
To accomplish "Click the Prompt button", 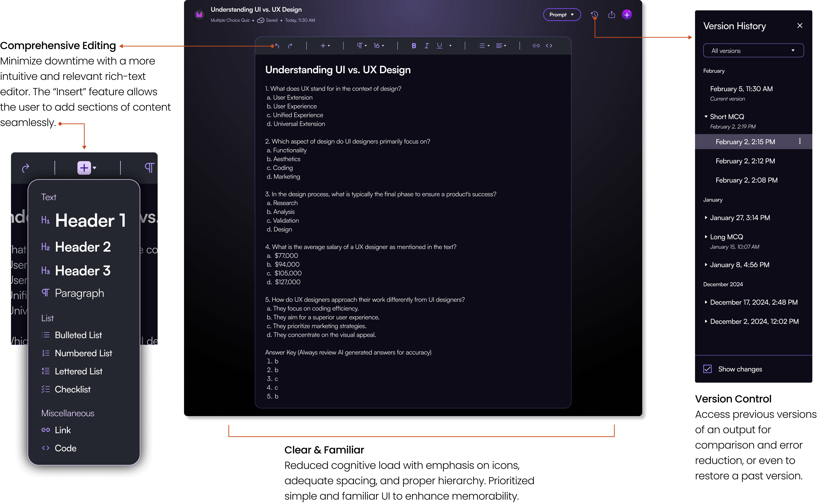I will [x=562, y=14].
